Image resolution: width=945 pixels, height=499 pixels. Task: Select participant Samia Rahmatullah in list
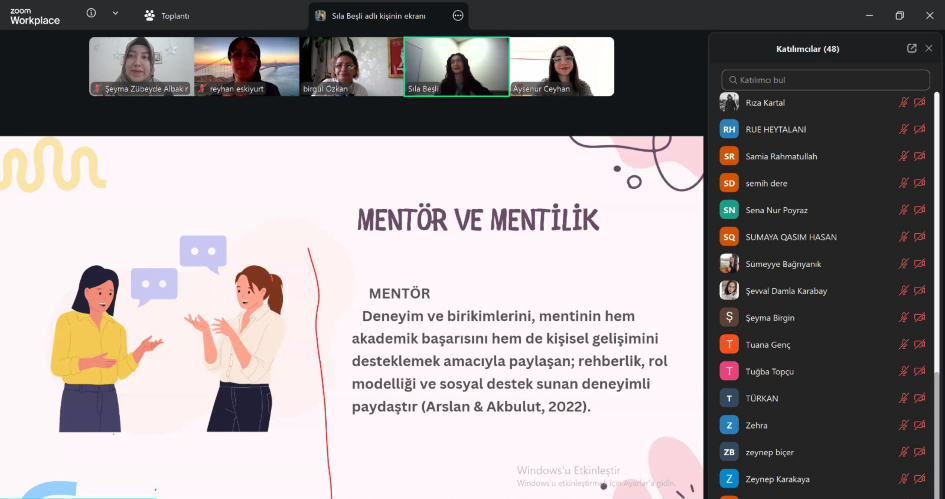(823, 156)
